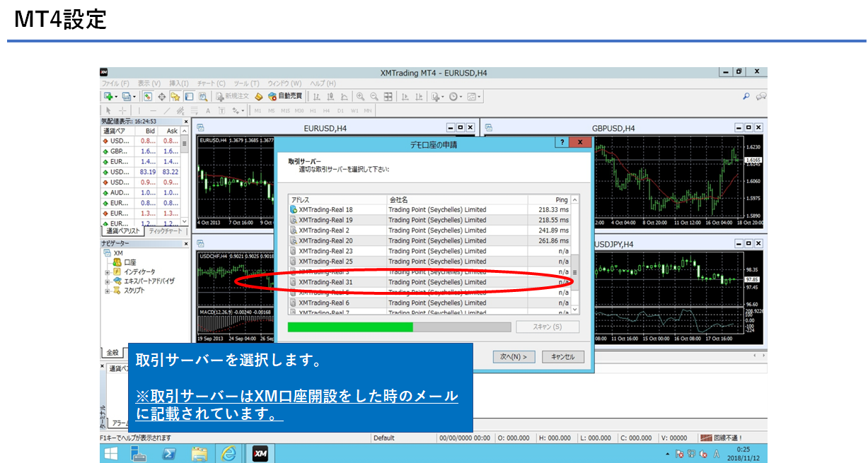Click the 新規注文 new order button
868x463 pixels.
[x=232, y=96]
